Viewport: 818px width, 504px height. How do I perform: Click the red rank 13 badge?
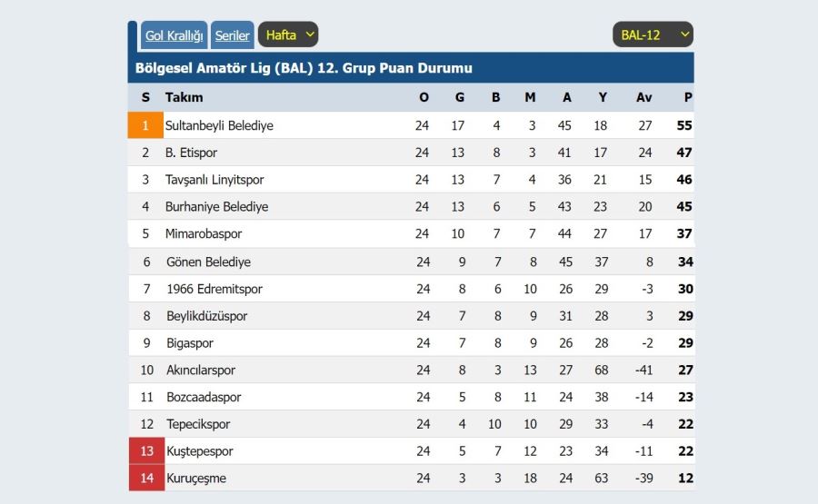point(146,450)
